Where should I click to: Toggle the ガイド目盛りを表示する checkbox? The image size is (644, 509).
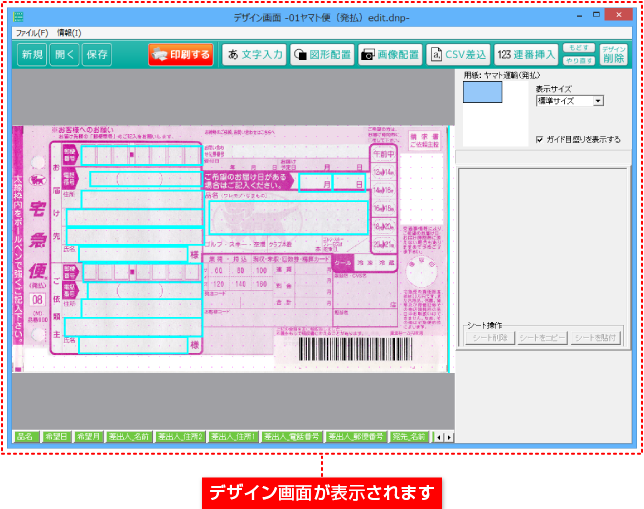(540, 140)
